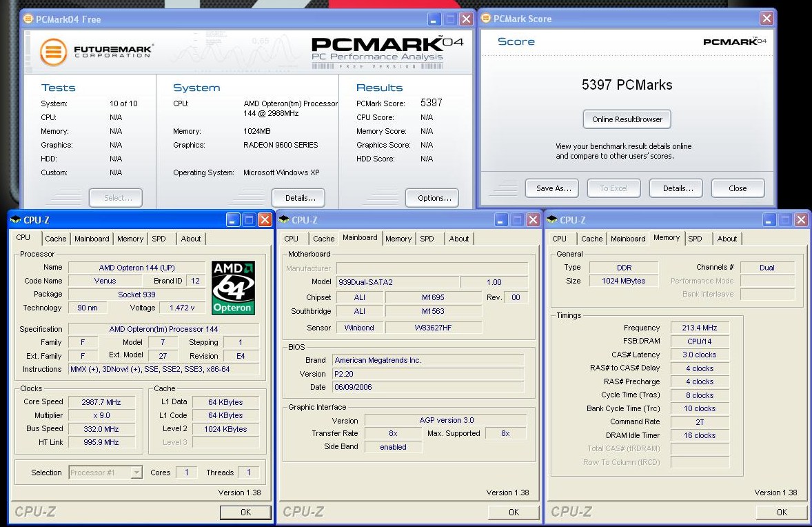Click the Bus Speed value 332.0 MHz
This screenshot has height=527, width=812.
[x=101, y=429]
